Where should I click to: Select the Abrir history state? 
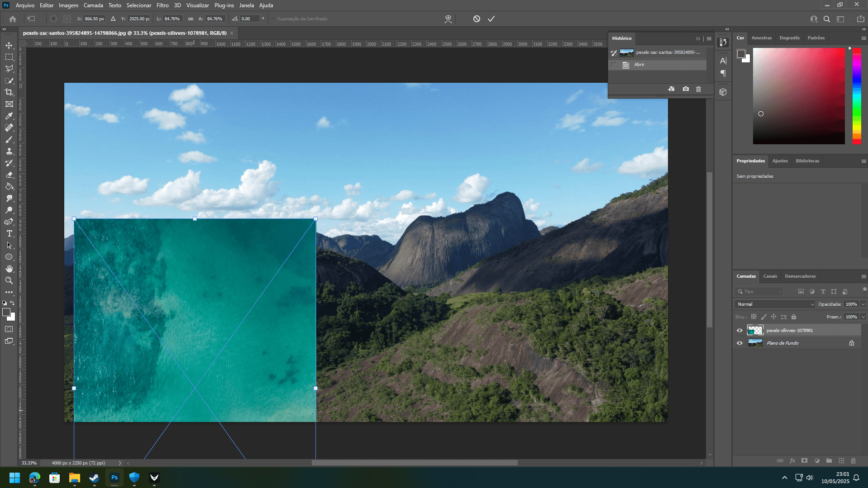coord(639,65)
